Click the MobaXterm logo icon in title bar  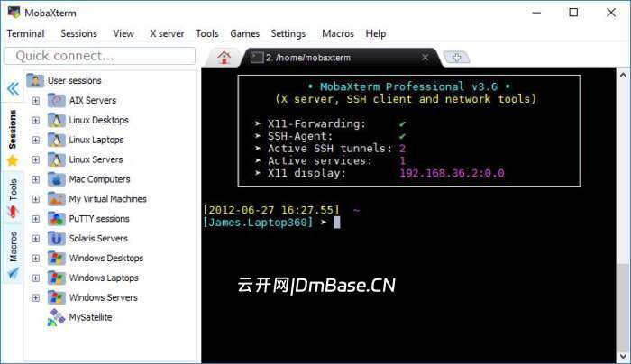pos(14,13)
